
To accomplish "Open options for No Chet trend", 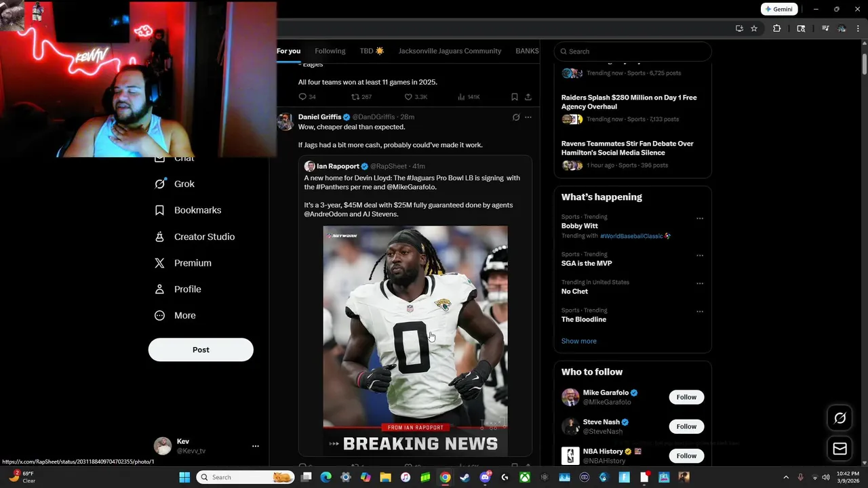I will (700, 283).
